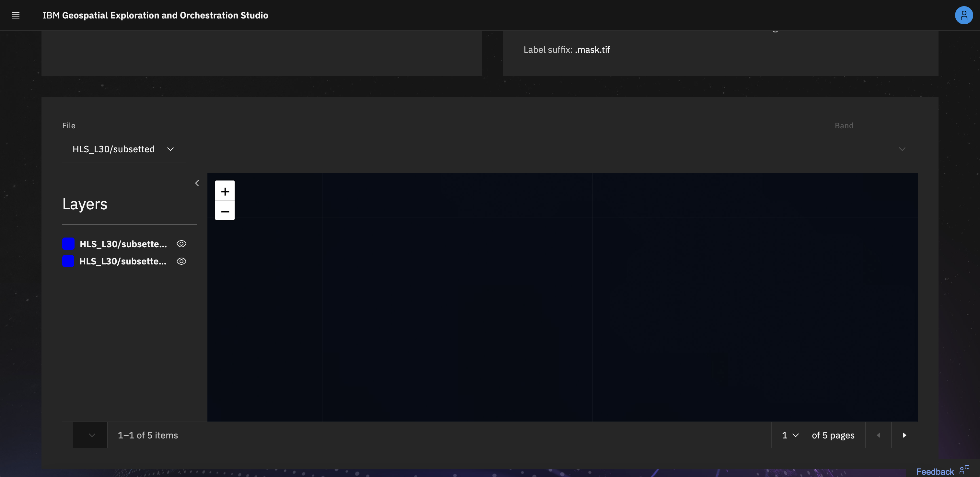Go to the next page arrow
The width and height of the screenshot is (980, 477).
point(904,435)
